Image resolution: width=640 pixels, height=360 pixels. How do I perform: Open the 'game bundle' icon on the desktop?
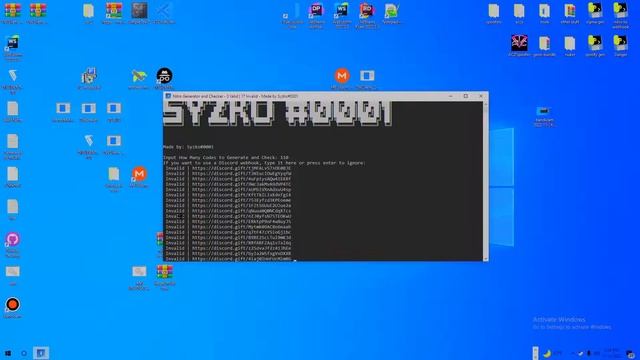pyautogui.click(x=544, y=43)
